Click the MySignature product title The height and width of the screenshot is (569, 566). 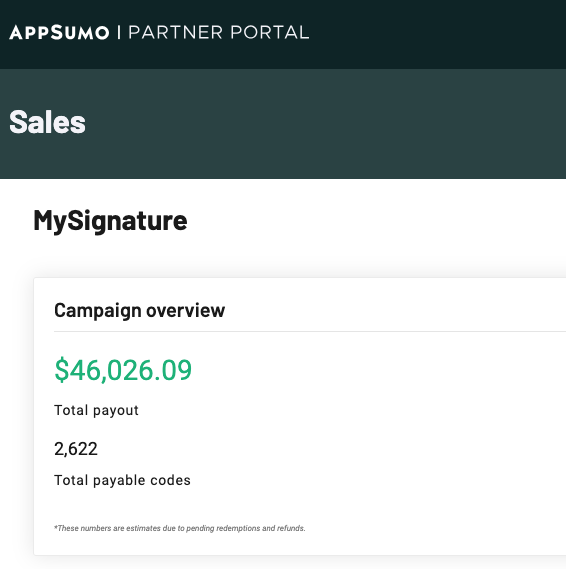pyautogui.click(x=110, y=220)
